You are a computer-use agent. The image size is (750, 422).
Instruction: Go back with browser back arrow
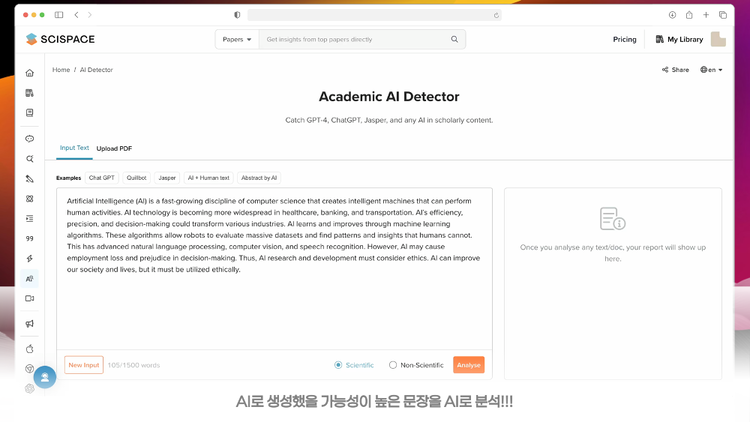coord(77,15)
